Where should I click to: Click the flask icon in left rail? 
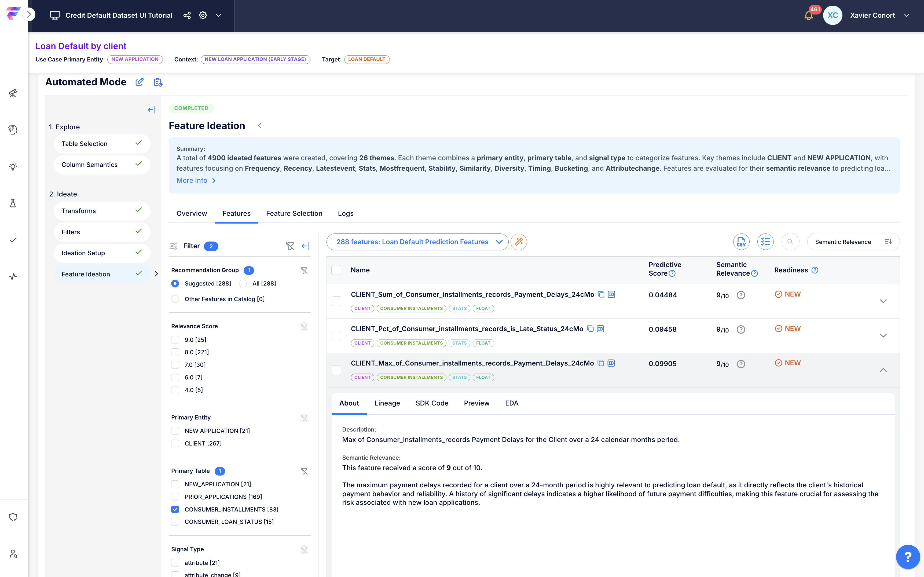coord(13,203)
